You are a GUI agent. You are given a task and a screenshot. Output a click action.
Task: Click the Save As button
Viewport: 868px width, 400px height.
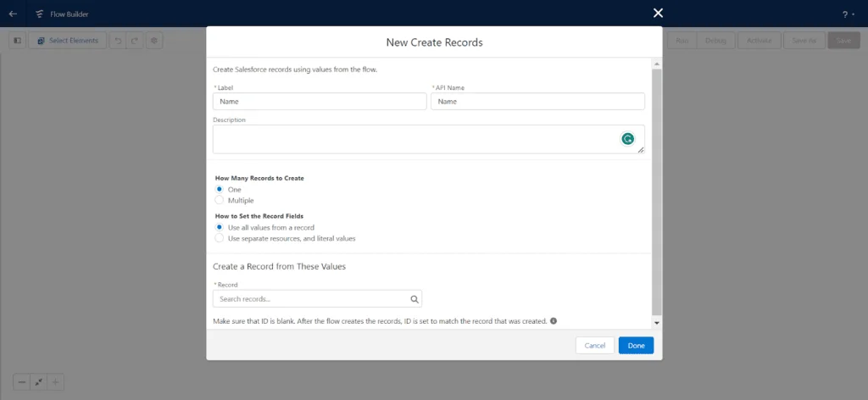pyautogui.click(x=804, y=41)
